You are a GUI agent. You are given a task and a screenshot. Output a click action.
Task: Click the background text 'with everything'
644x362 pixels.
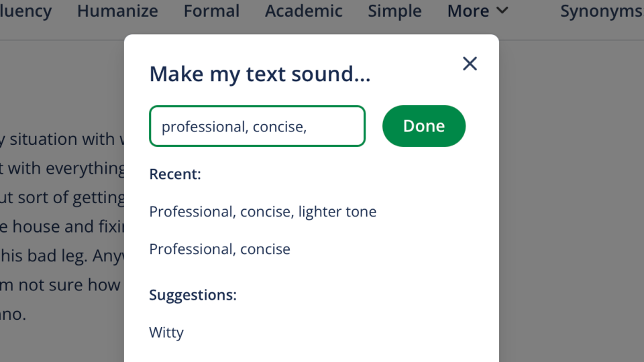point(66,168)
